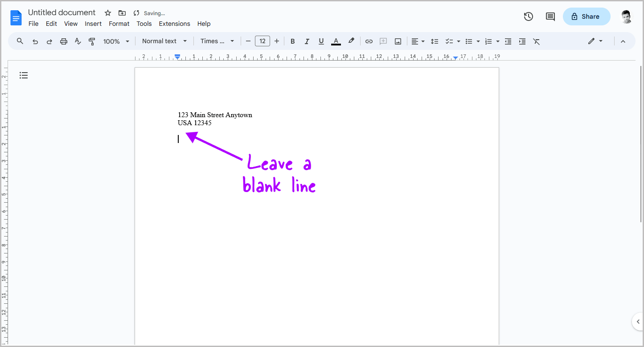The image size is (644, 347).
Task: Apply italic formatting
Action: coord(307,41)
